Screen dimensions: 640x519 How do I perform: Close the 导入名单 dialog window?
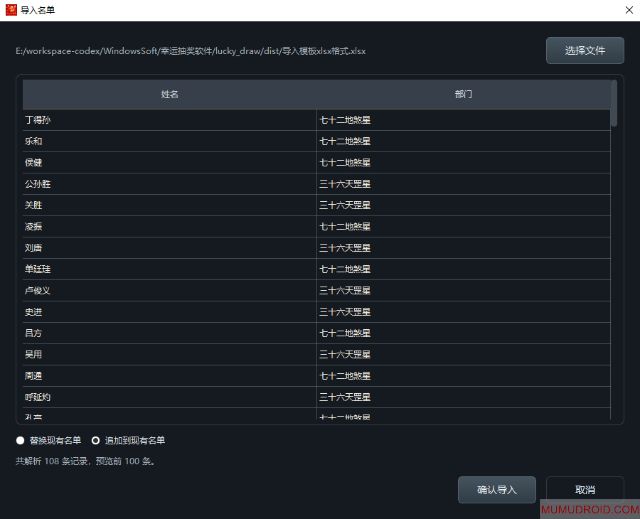[x=629, y=10]
